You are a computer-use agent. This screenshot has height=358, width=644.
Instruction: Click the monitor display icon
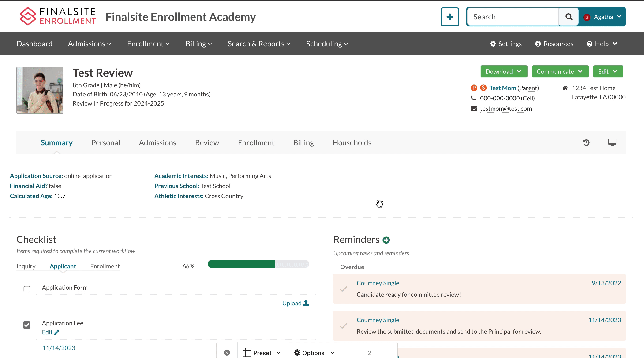pyautogui.click(x=612, y=142)
